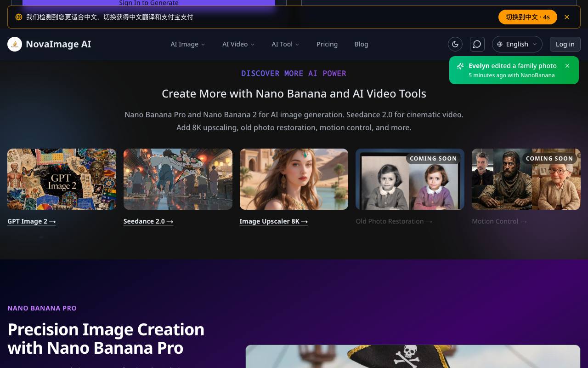Click the 'DISCOVER MORE AI POWER' label
Screen dimensions: 588x368
click(x=294, y=73)
